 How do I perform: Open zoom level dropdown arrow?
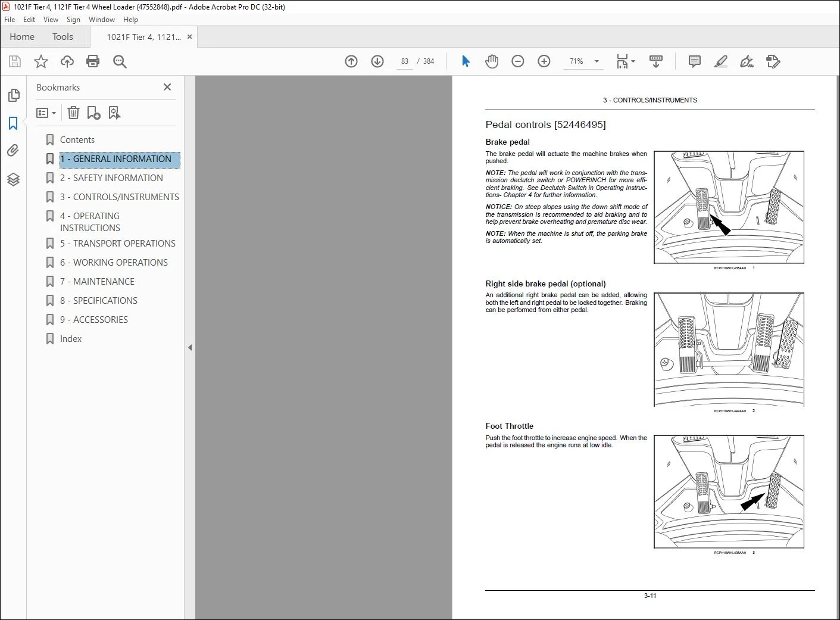coord(597,61)
